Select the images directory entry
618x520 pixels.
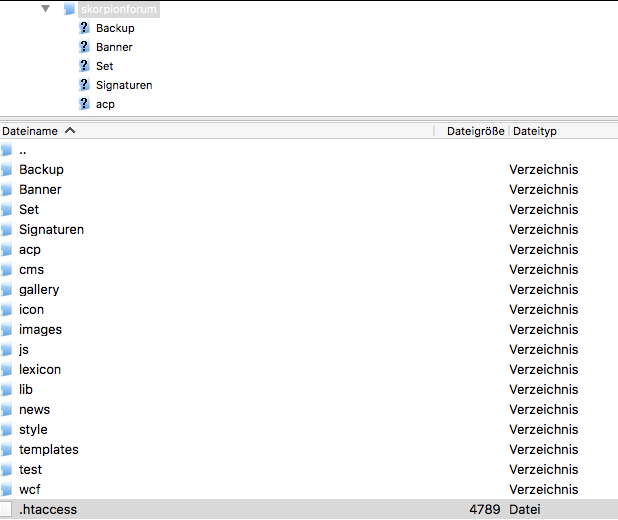(x=40, y=330)
